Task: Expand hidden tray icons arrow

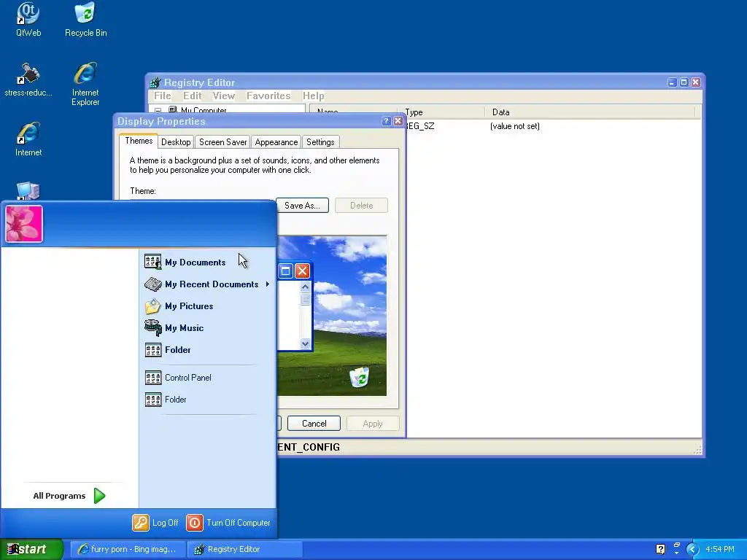Action: tap(692, 550)
